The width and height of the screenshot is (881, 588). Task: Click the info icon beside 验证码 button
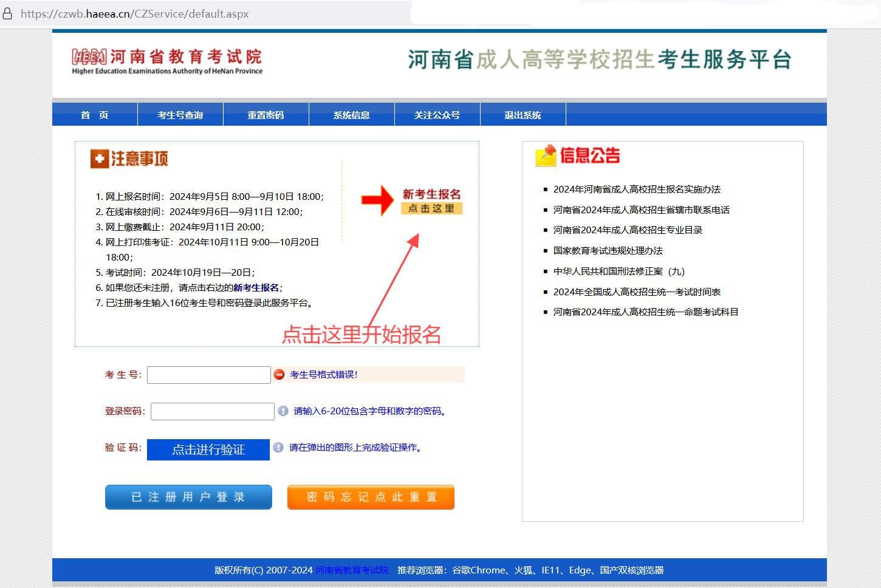[x=278, y=448]
